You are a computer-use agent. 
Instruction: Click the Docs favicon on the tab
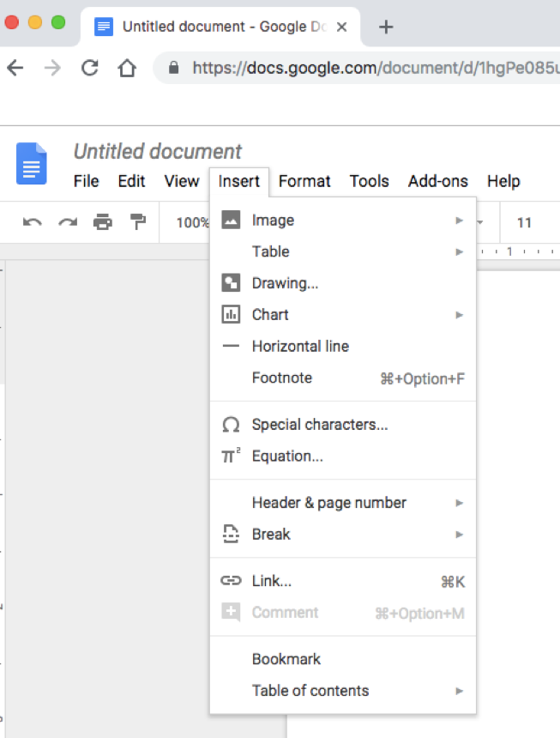click(104, 27)
